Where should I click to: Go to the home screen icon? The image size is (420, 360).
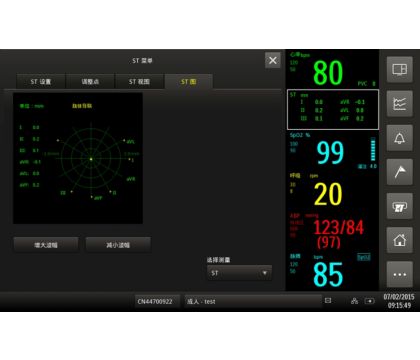click(399, 240)
